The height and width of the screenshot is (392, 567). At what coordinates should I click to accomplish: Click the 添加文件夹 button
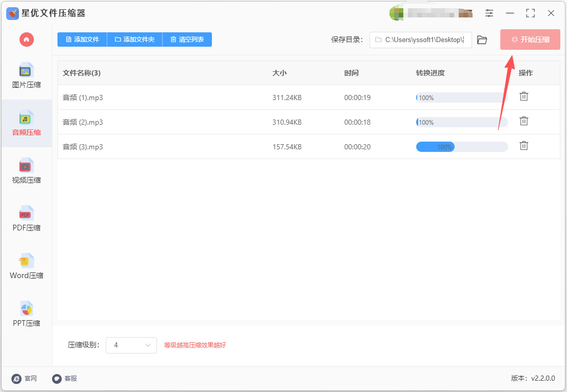pos(134,40)
